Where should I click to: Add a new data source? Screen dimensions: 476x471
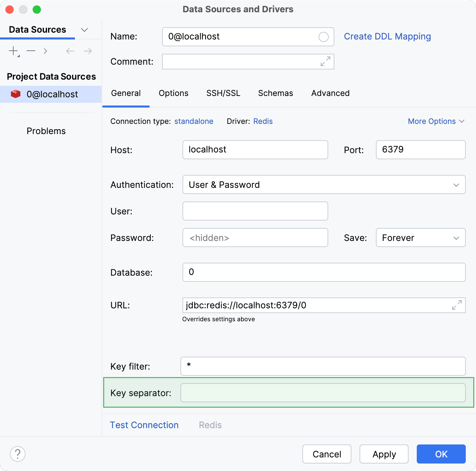pyautogui.click(x=13, y=51)
